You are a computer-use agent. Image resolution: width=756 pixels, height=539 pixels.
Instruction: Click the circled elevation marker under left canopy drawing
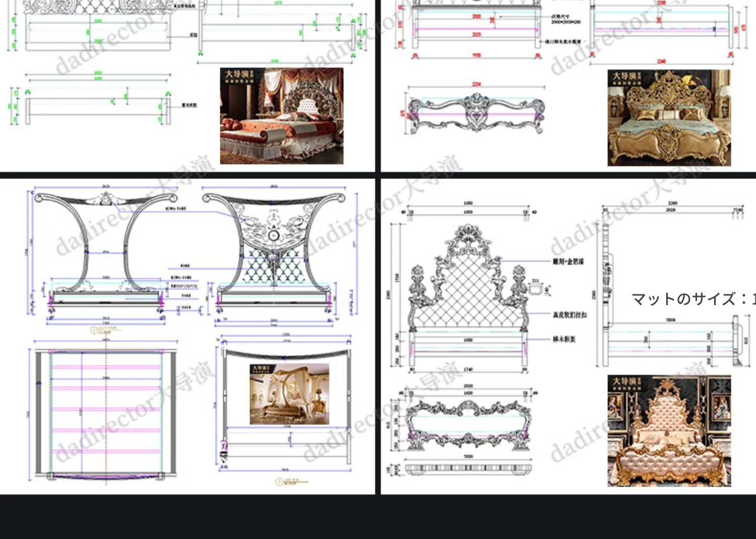click(x=94, y=330)
